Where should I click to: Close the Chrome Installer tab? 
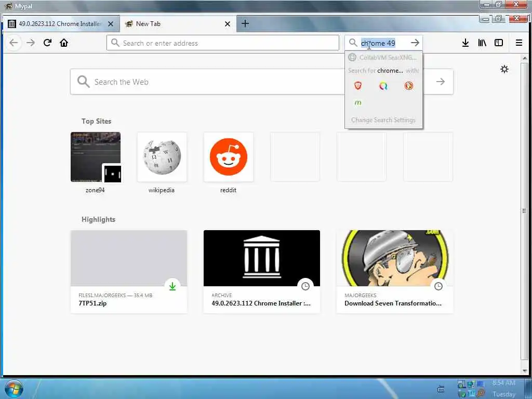tap(111, 24)
